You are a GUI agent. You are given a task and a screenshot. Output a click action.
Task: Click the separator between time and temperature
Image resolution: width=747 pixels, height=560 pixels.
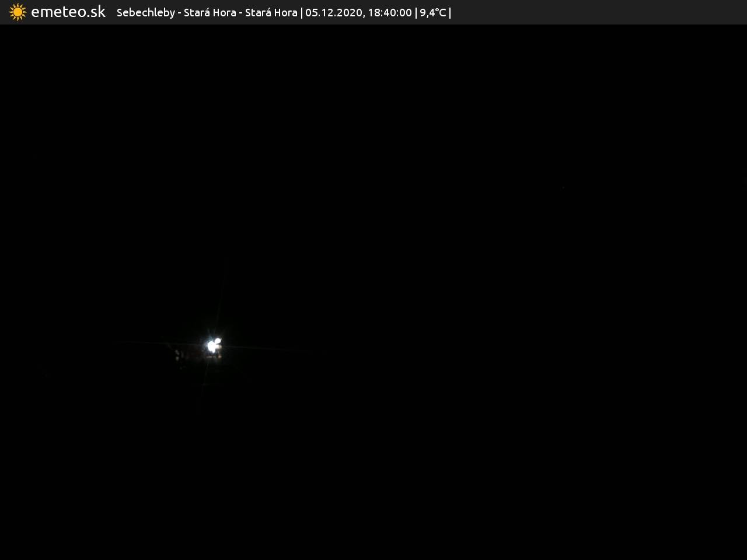point(416,13)
